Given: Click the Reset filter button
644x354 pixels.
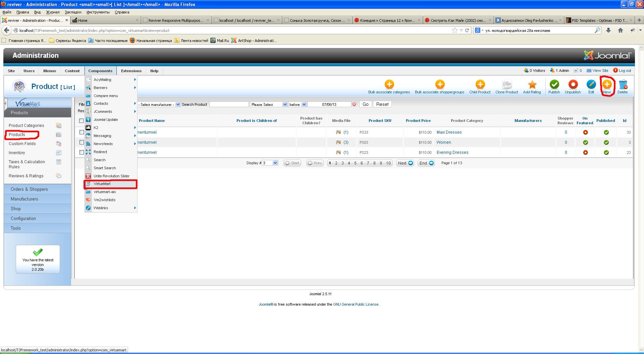Looking at the screenshot, I should (382, 104).
